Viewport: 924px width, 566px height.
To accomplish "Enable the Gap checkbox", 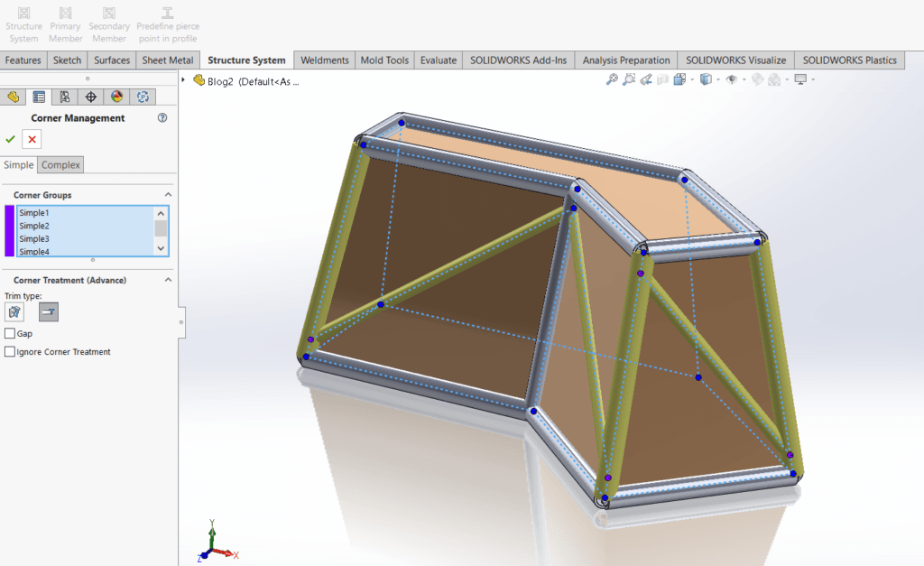I will coord(10,333).
